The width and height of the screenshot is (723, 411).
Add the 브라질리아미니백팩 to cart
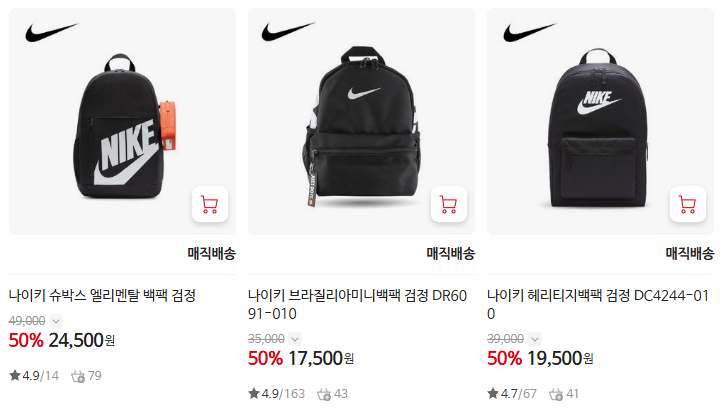(449, 204)
